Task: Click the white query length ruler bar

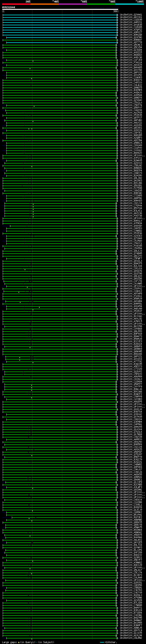Action: click(x=60, y=10)
